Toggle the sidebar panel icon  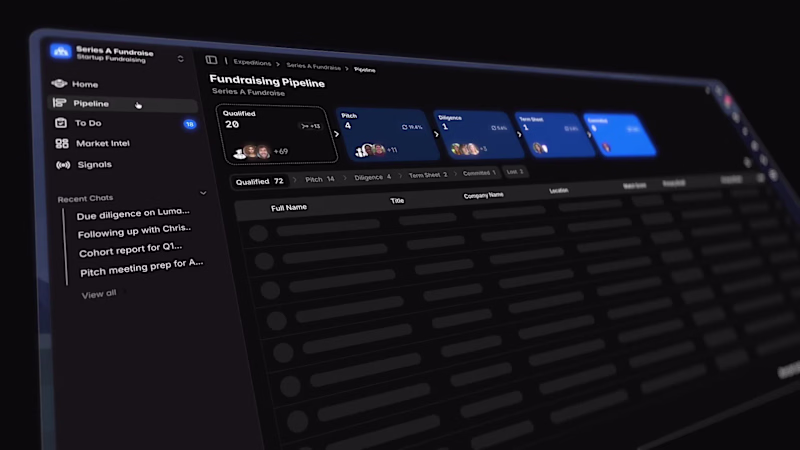coord(211,60)
